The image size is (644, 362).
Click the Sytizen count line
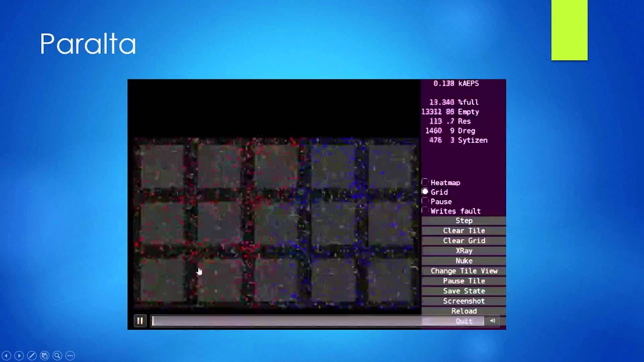tap(458, 140)
